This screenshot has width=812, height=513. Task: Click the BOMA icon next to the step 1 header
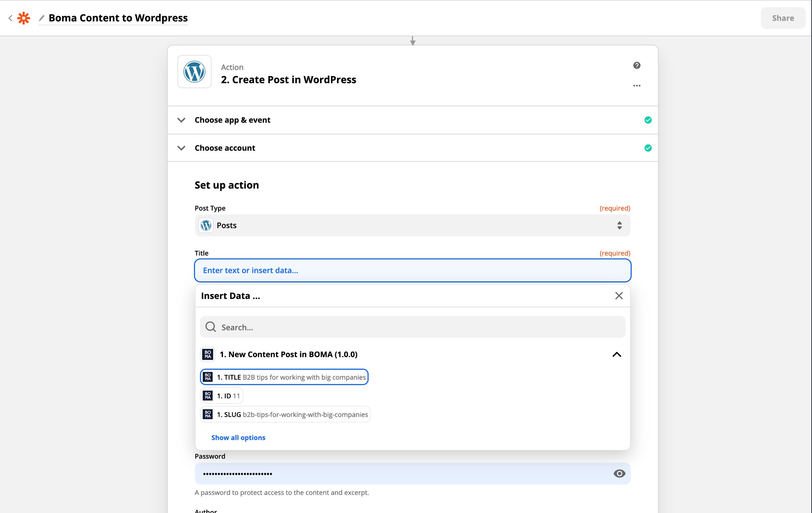(208, 355)
